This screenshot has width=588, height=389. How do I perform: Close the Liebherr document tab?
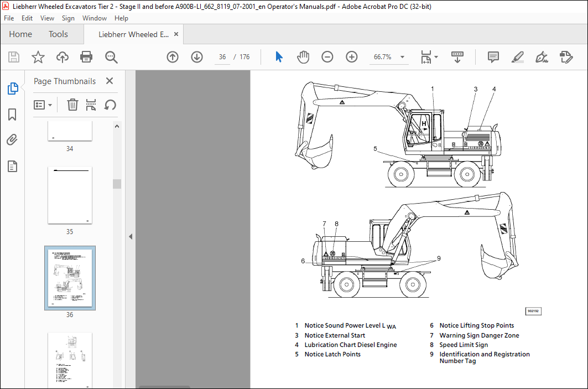tap(176, 34)
